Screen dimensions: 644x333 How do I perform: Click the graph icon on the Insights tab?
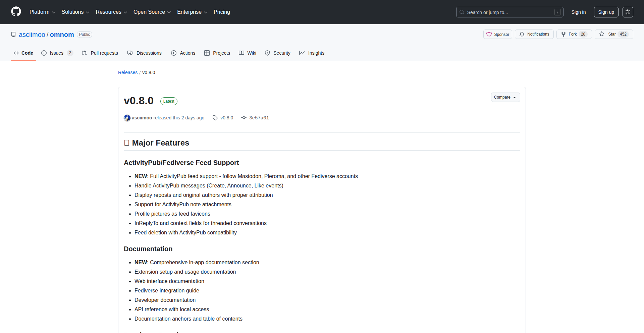click(x=303, y=53)
